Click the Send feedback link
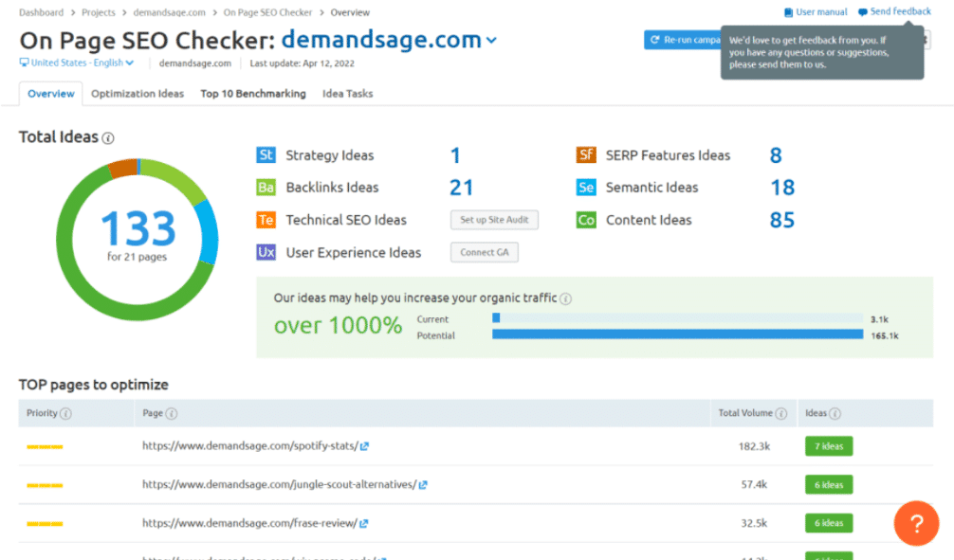Screen dimensions: 954x560 coord(901,11)
